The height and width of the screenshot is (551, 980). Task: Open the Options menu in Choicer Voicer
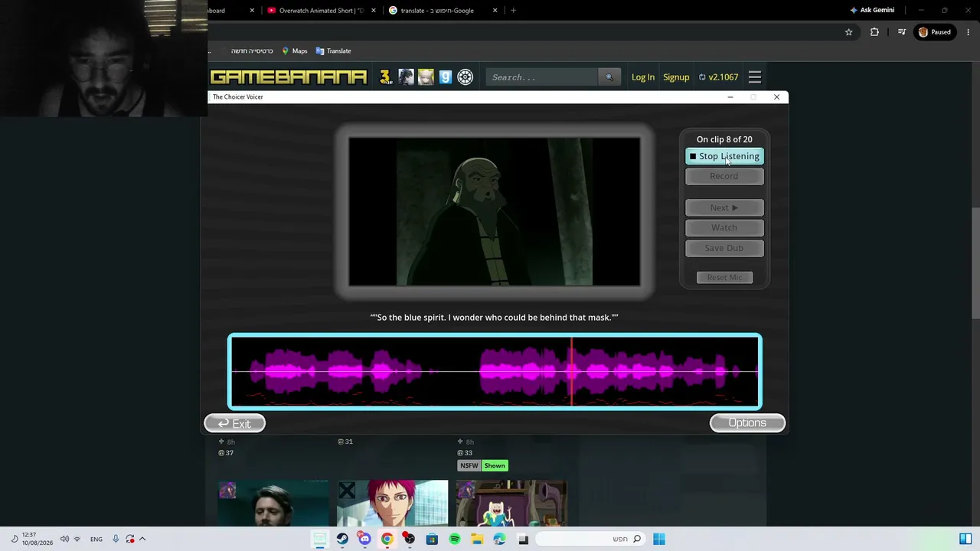747,423
